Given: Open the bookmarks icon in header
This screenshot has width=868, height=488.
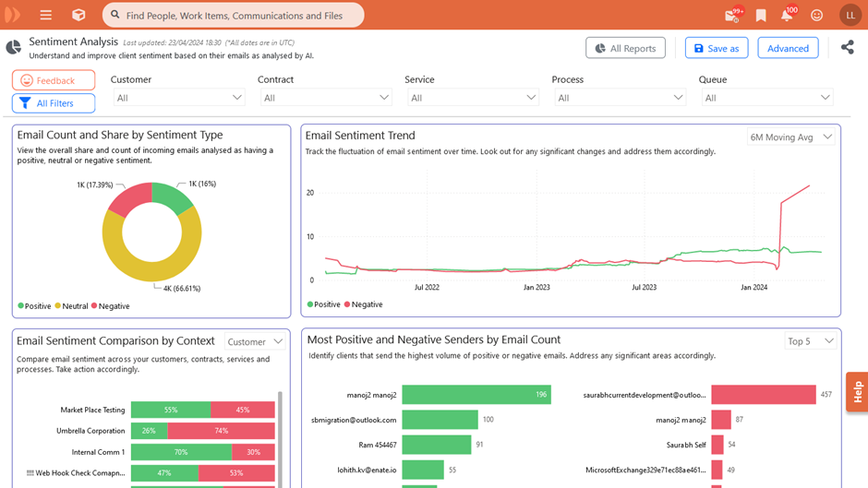Looking at the screenshot, I should pos(761,15).
